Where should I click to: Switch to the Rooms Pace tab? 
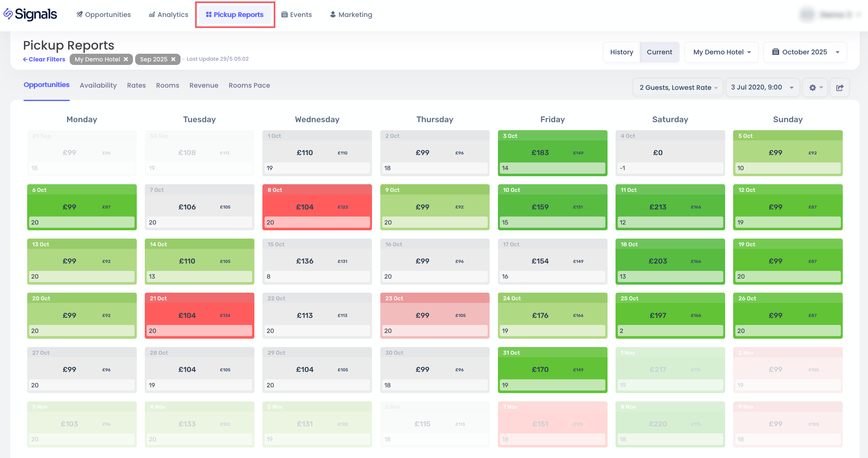(249, 85)
